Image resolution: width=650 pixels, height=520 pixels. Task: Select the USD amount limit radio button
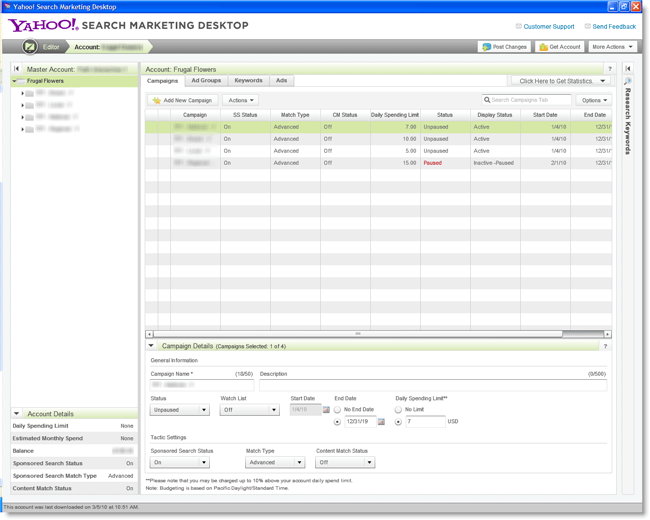[x=398, y=422]
